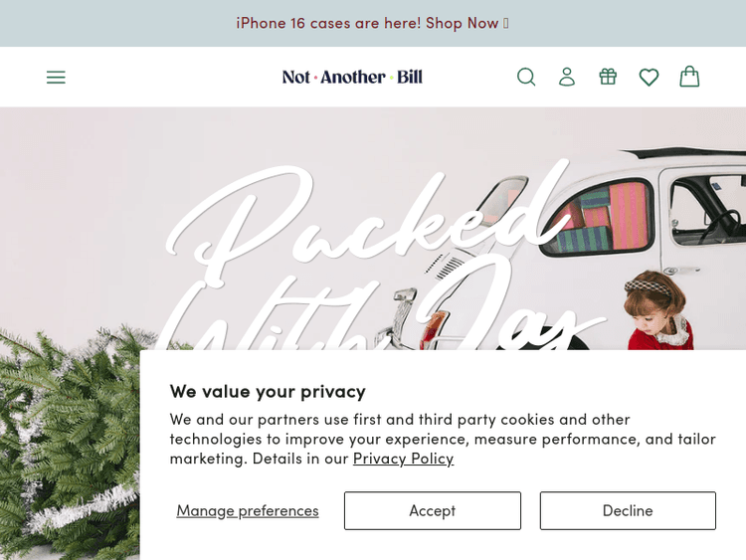The height and width of the screenshot is (560, 746).
Task: Click the striped gift boxes in car window
Action: coord(602,218)
